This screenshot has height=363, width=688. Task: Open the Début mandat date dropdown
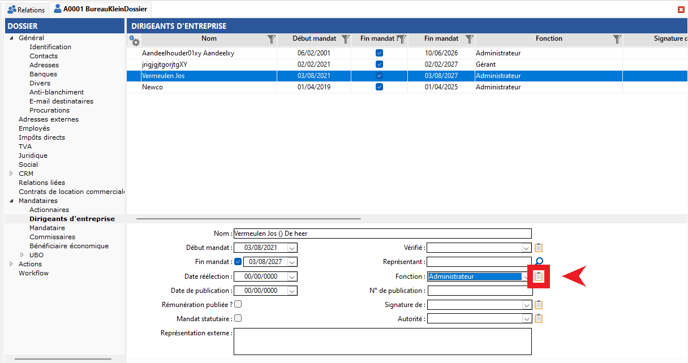[x=292, y=248]
